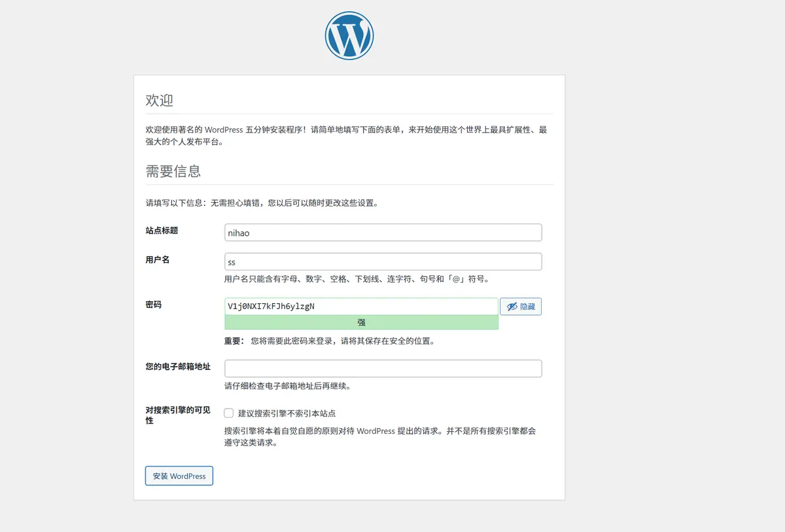Click the 密码 field with generated password
The height and width of the screenshot is (532, 785).
tap(361, 307)
